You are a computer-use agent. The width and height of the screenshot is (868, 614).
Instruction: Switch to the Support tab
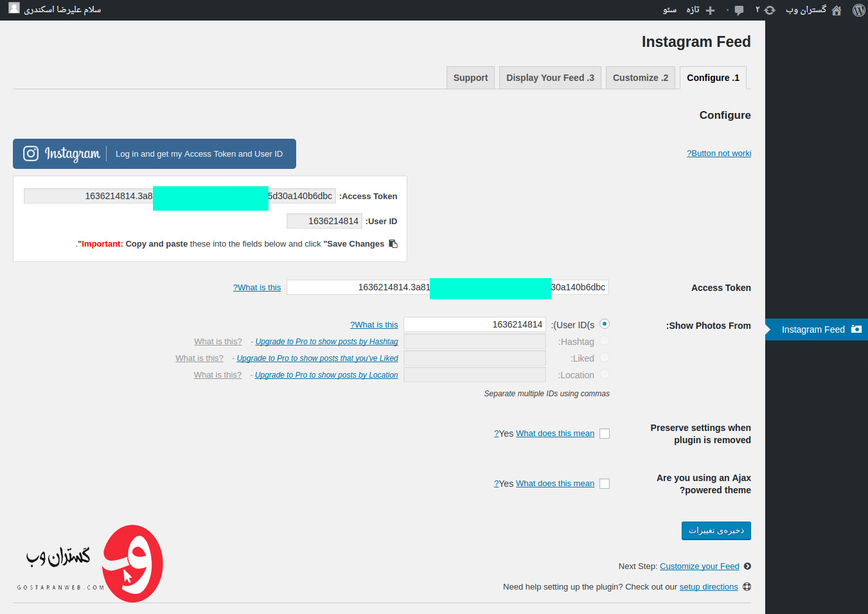tap(470, 78)
